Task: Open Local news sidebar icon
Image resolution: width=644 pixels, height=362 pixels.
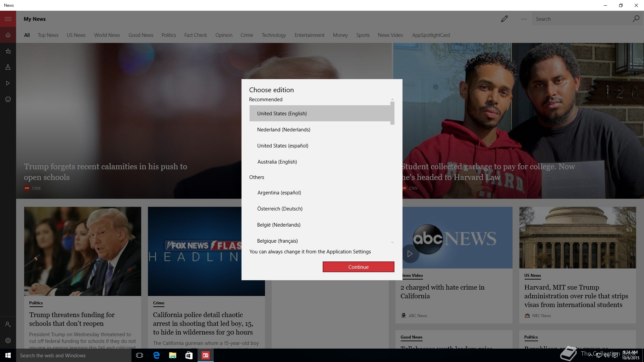Action: click(x=8, y=67)
